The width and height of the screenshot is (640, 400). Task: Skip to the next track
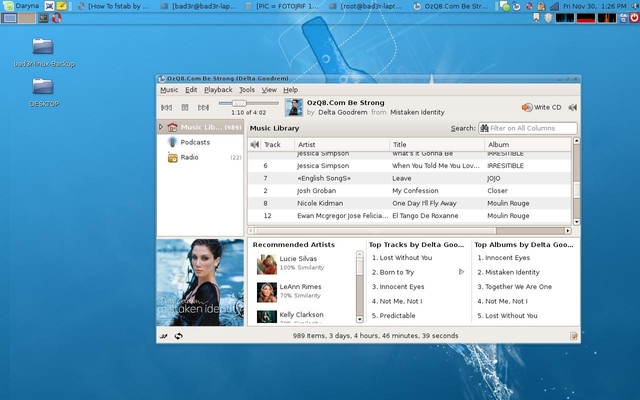click(x=203, y=107)
